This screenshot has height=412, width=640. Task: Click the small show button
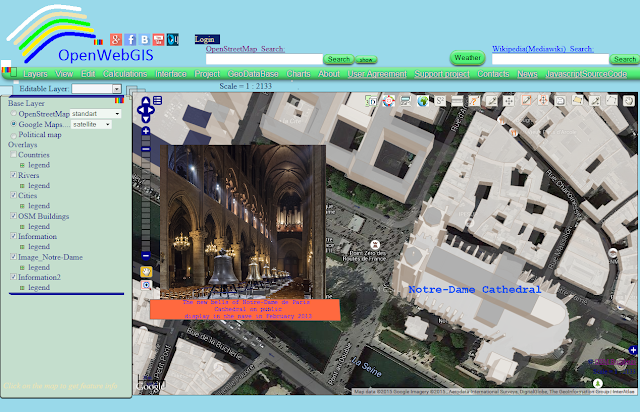(366, 60)
